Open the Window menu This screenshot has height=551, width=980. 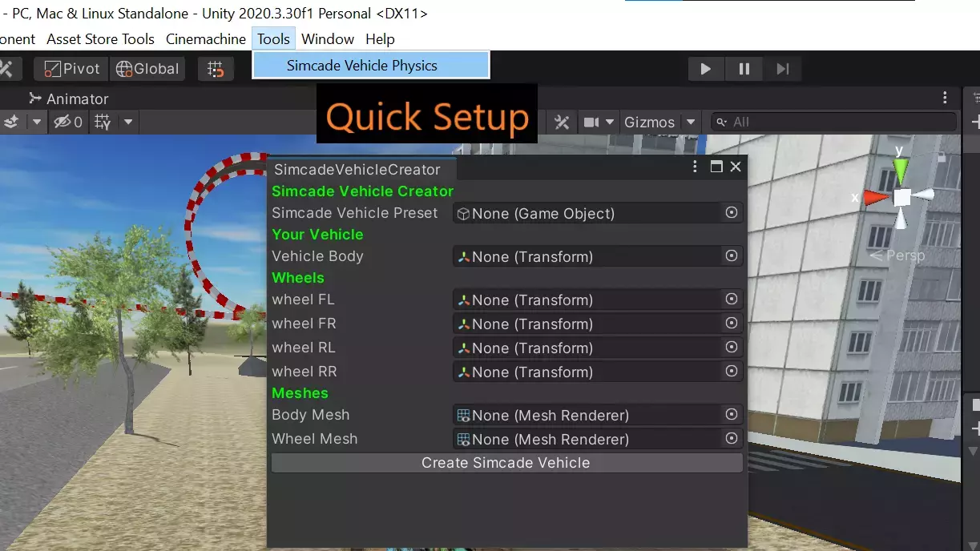pos(328,38)
